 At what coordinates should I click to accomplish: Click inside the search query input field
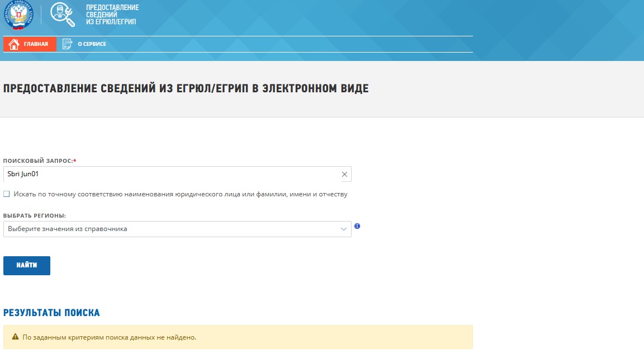[168, 174]
